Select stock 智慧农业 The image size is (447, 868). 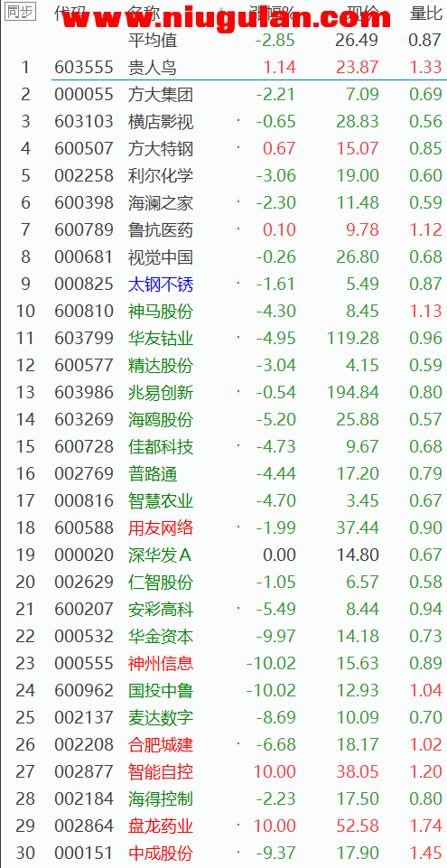pos(161,501)
